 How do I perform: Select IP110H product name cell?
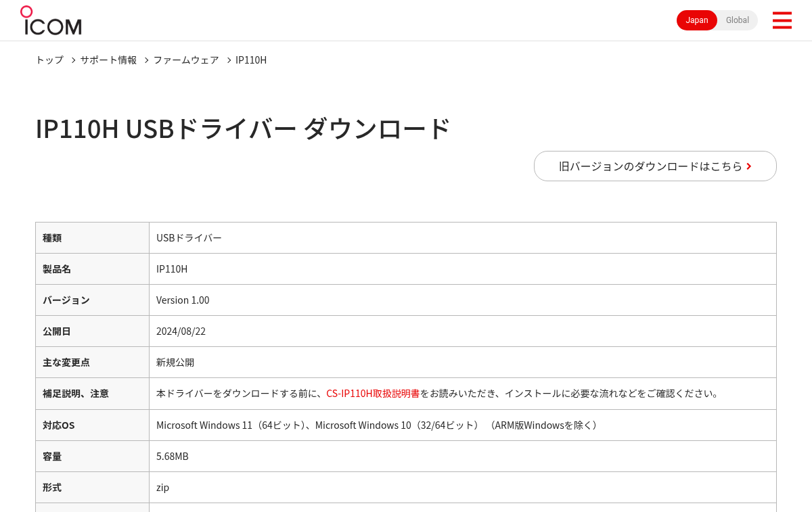463,269
